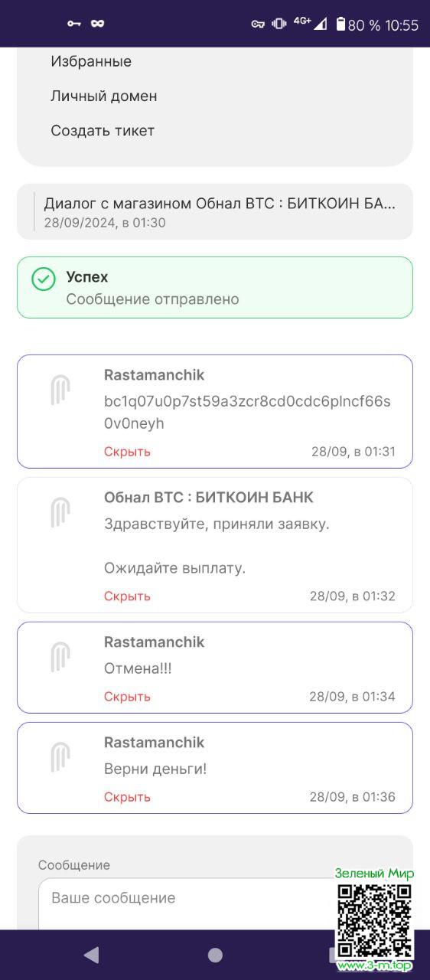
Task: Tap the green success checkmark icon
Action: (44, 279)
